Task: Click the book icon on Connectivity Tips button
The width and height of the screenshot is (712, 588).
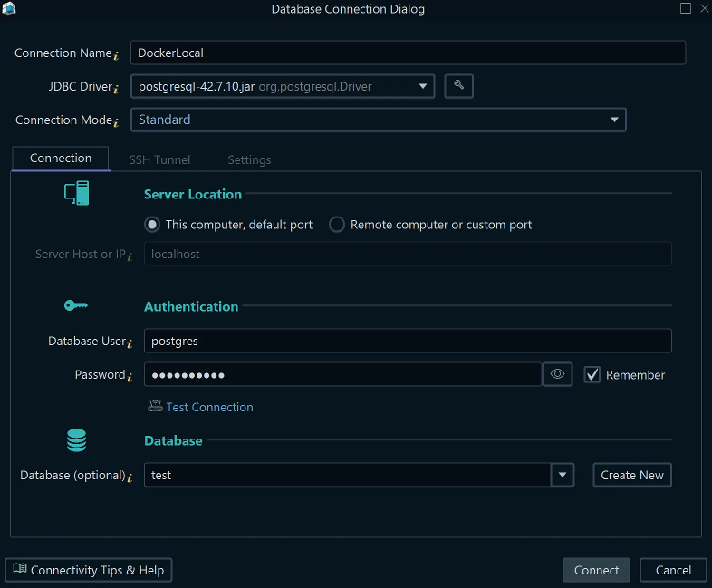Action: click(x=20, y=568)
